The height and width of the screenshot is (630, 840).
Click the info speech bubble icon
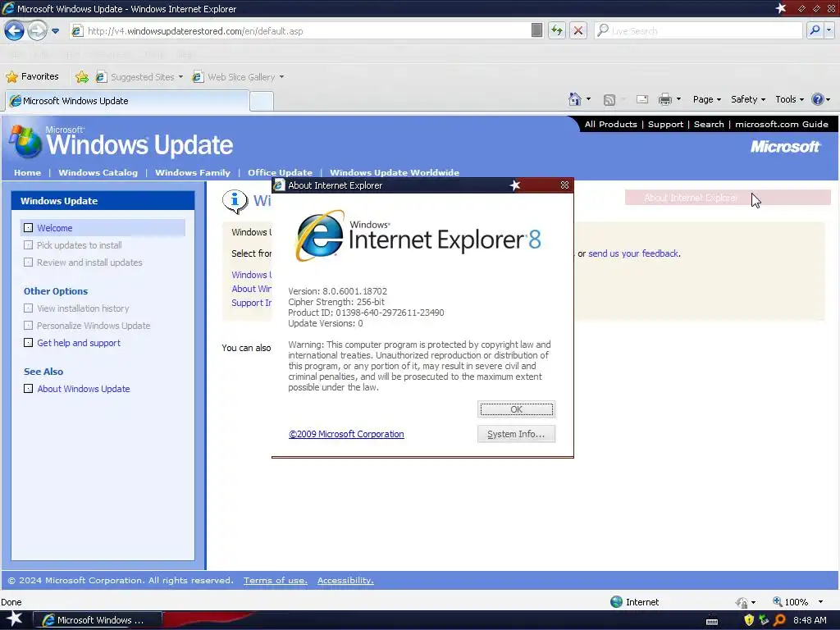pyautogui.click(x=235, y=202)
